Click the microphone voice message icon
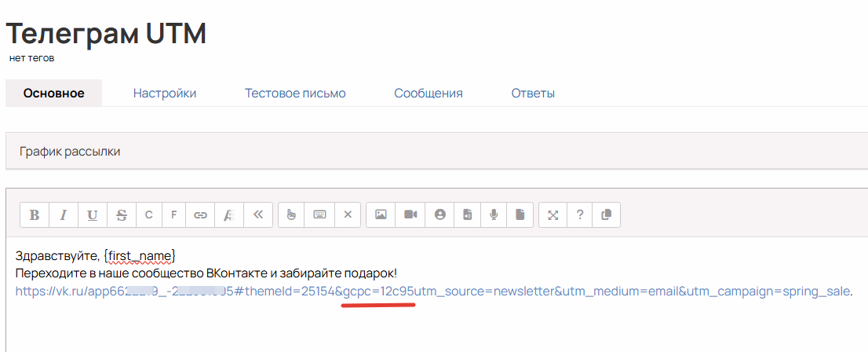Screen dimensions: 868x352 (x=494, y=215)
